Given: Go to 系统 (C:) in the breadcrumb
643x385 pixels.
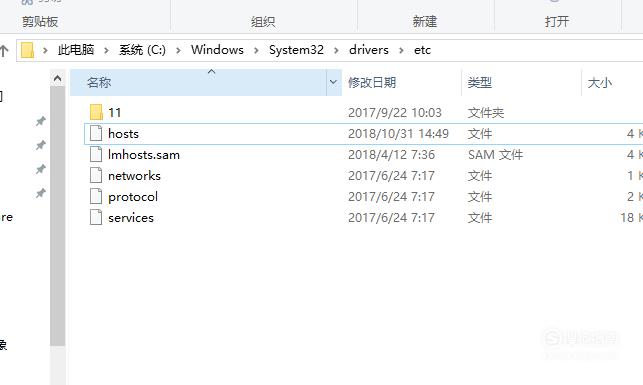Looking at the screenshot, I should (x=142, y=50).
